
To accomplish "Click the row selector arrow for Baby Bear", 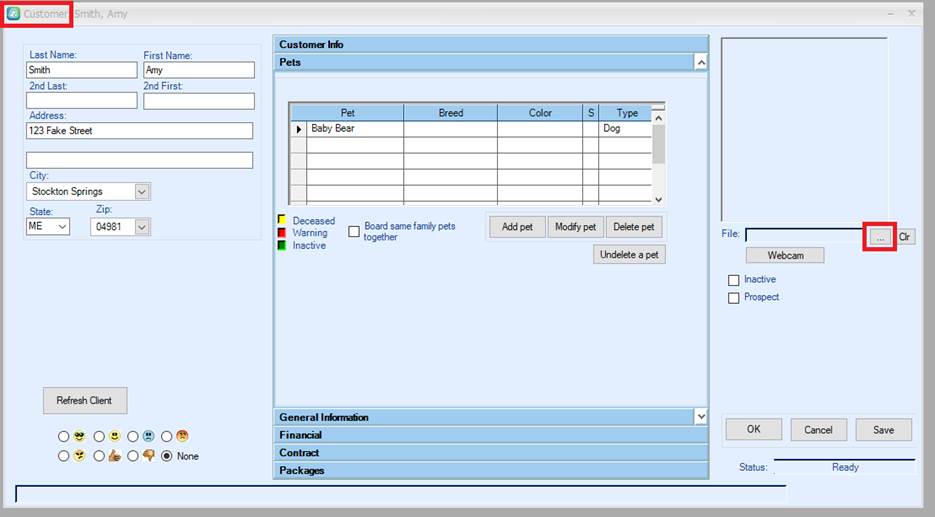I will [298, 129].
